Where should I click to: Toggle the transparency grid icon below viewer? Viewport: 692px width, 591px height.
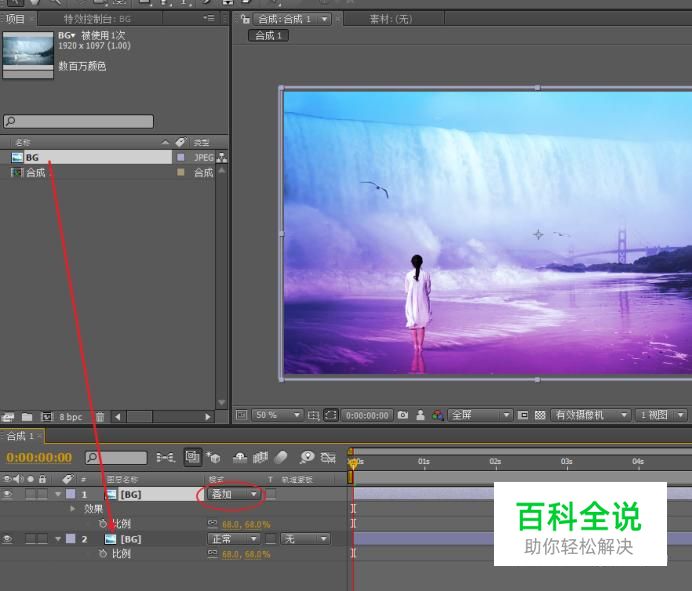click(540, 415)
